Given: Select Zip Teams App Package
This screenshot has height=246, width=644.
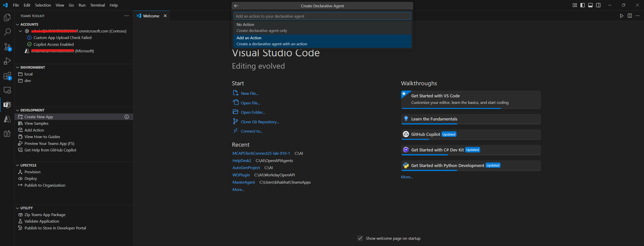Looking at the screenshot, I should (45, 215).
